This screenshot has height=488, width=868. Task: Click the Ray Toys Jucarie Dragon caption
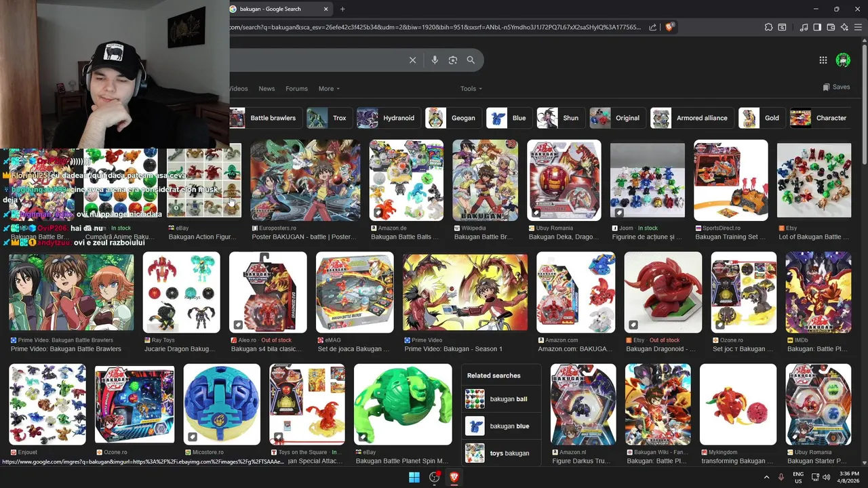point(179,349)
